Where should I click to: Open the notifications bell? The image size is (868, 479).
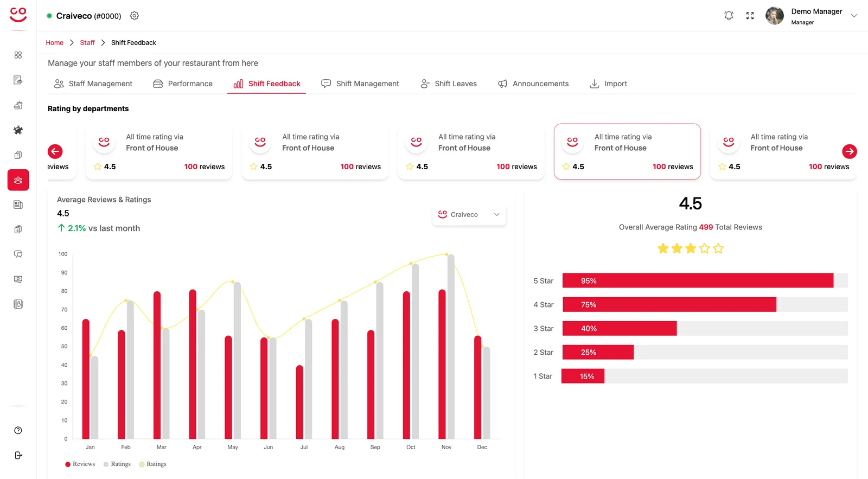(x=729, y=16)
